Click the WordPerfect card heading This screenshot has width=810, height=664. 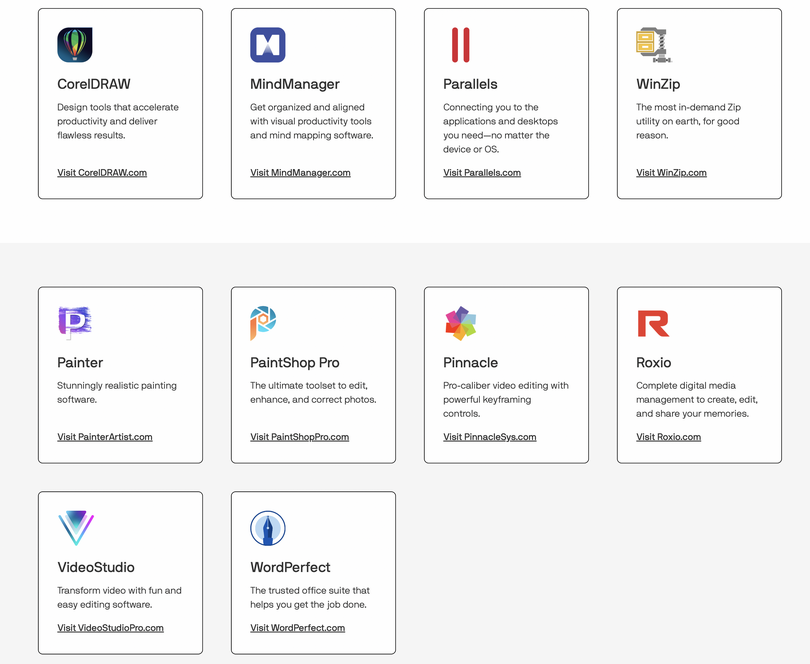click(290, 567)
